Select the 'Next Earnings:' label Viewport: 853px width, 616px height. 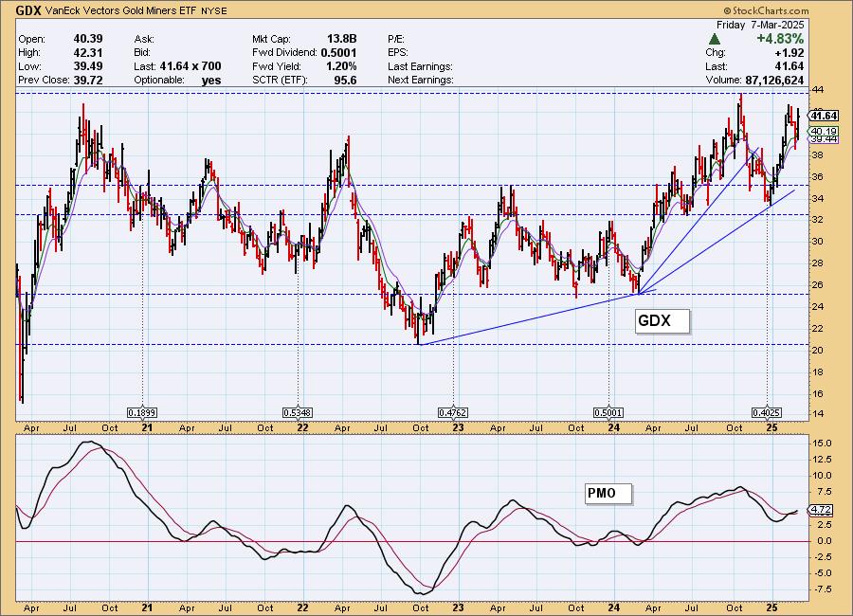421,80
